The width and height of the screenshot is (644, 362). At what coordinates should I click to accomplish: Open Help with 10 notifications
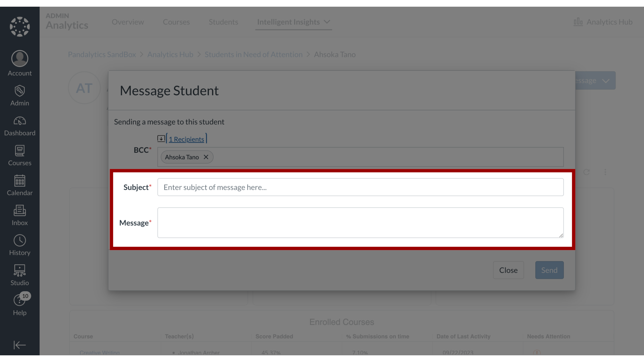pos(20,305)
